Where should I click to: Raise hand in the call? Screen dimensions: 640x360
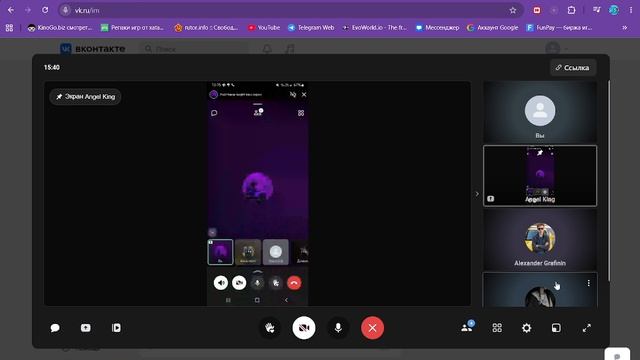270,328
